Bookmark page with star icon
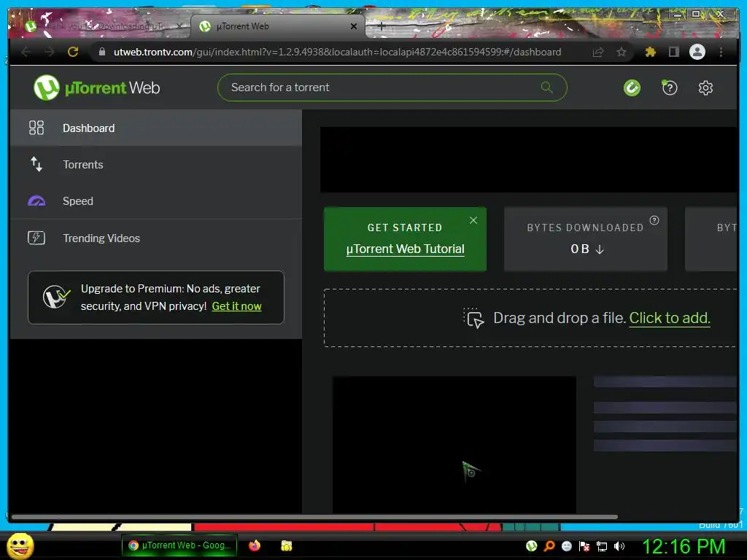This screenshot has height=560, width=747. (622, 52)
